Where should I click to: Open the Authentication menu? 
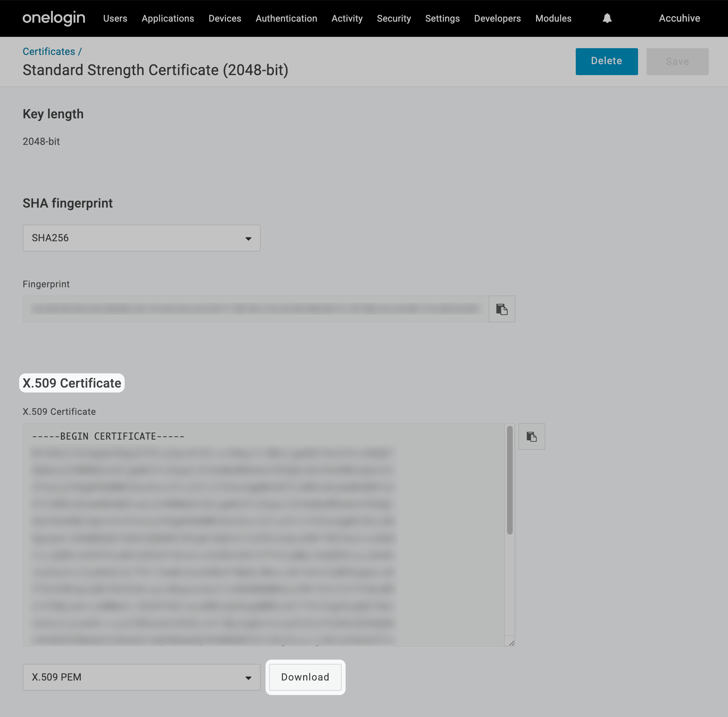tap(286, 18)
